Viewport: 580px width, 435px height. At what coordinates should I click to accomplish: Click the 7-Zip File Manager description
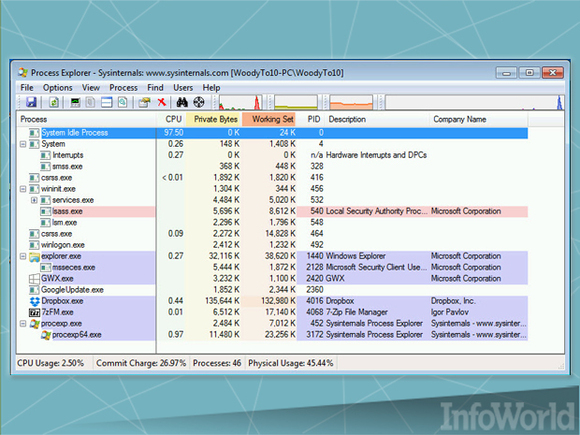tap(357, 313)
